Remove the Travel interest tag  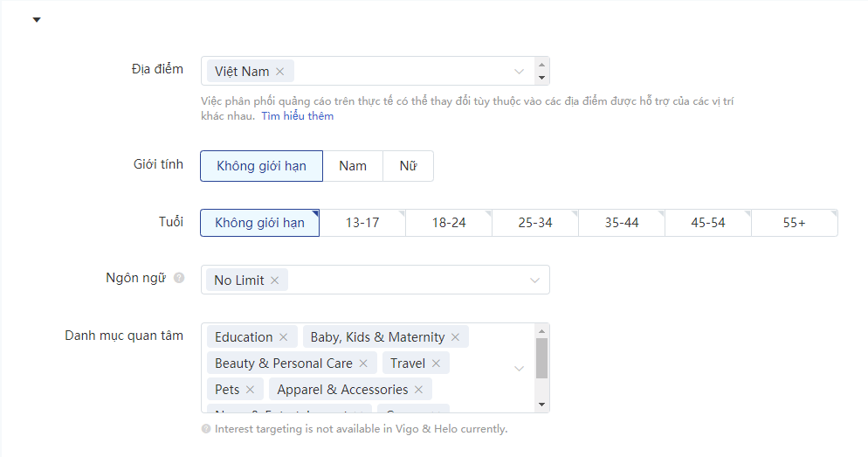coord(437,364)
